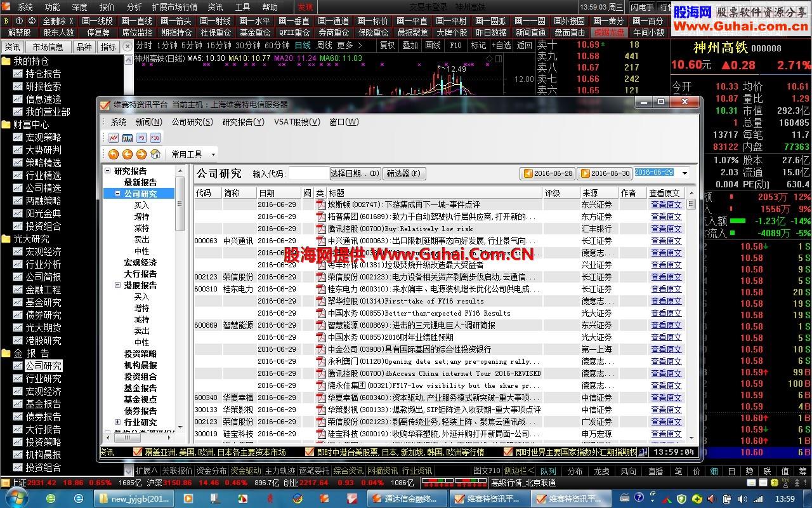
Task: Open the 窗口(W) menu
Action: [x=344, y=122]
